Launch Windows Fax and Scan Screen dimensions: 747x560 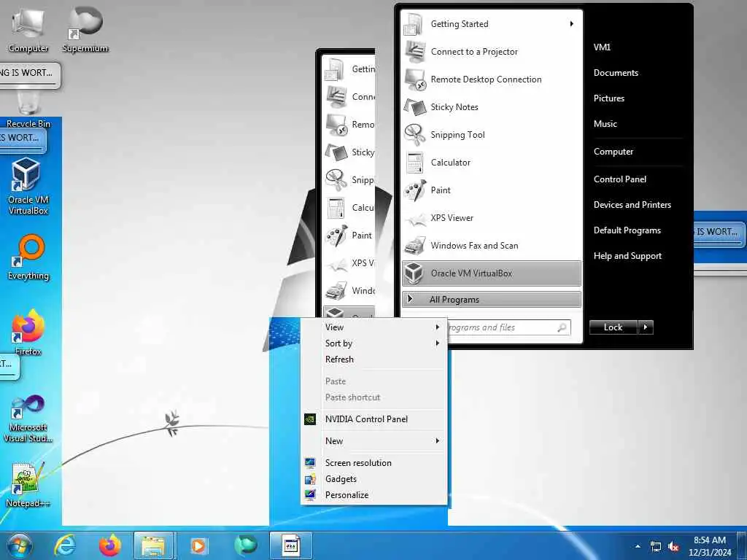click(491, 245)
